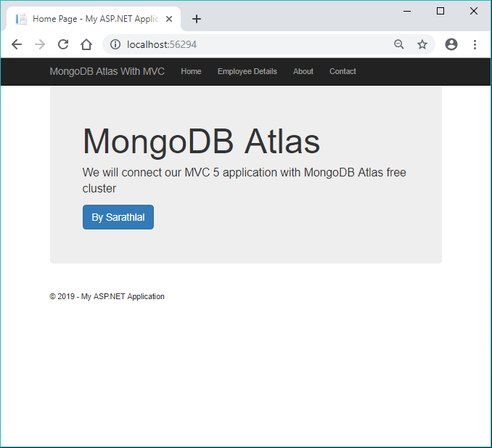Open the browser home page icon

click(x=86, y=44)
